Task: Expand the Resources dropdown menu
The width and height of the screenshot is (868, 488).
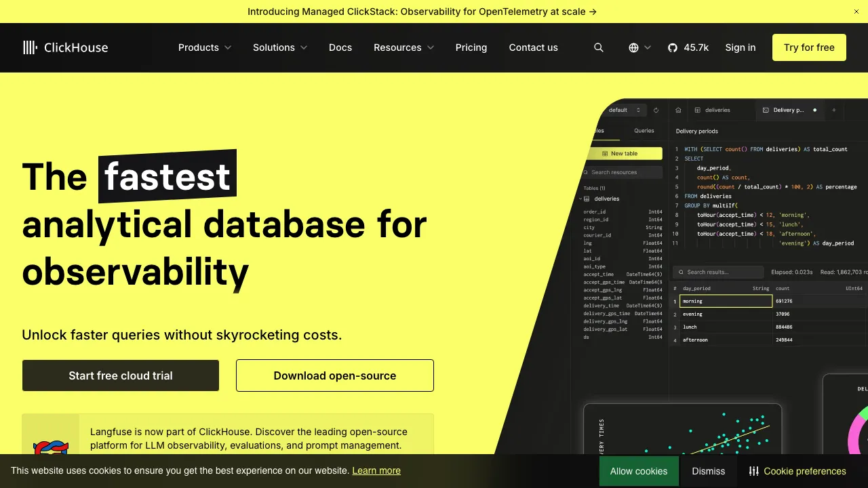Action: (x=403, y=47)
